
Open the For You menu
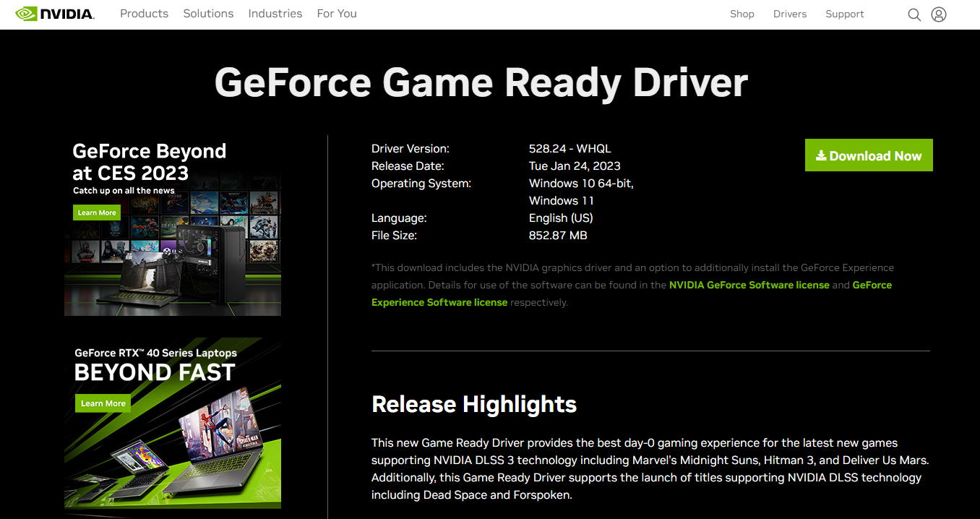point(337,14)
